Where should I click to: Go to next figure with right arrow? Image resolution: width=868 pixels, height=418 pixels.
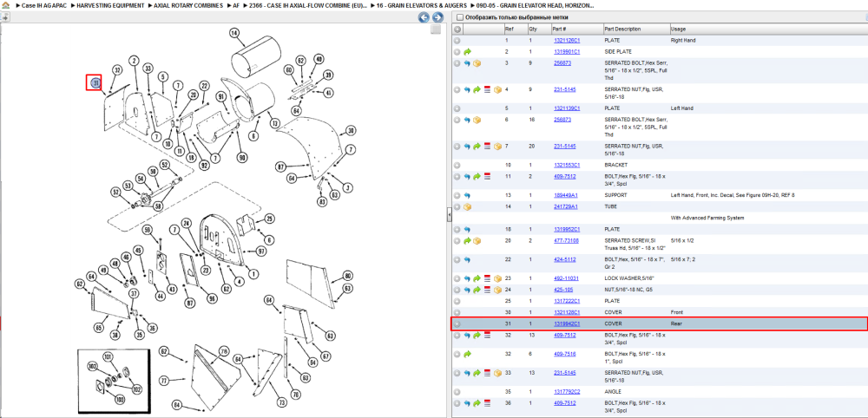437,17
